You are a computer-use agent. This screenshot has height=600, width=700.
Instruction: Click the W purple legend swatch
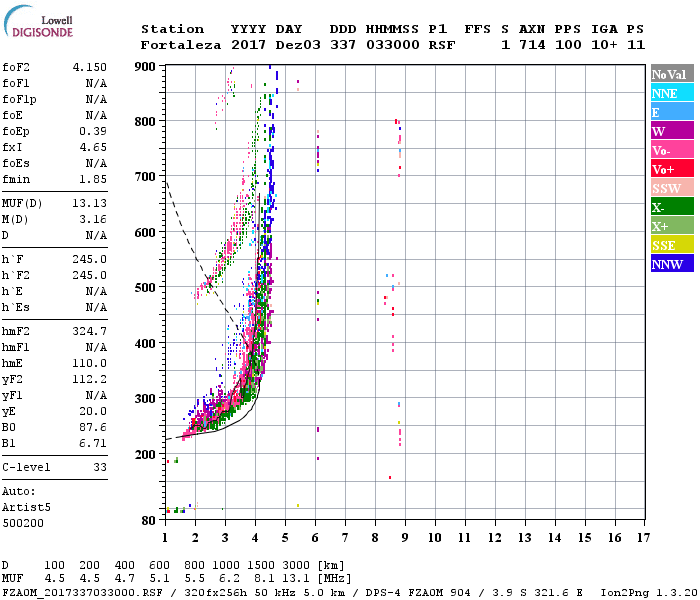click(x=672, y=130)
